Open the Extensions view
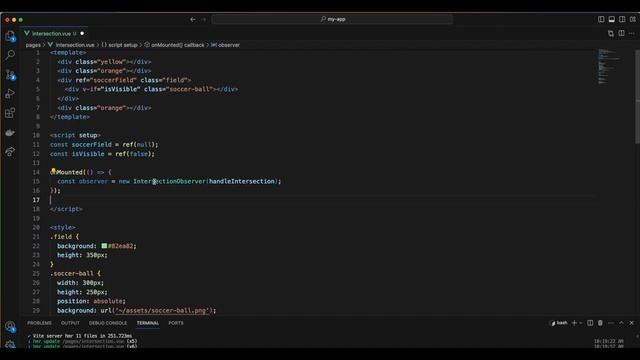The image size is (640, 360). (x=10, y=113)
